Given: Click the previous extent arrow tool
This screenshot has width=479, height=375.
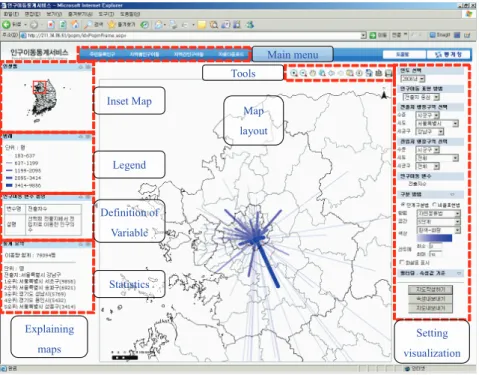Looking at the screenshot, I should 331,73.
